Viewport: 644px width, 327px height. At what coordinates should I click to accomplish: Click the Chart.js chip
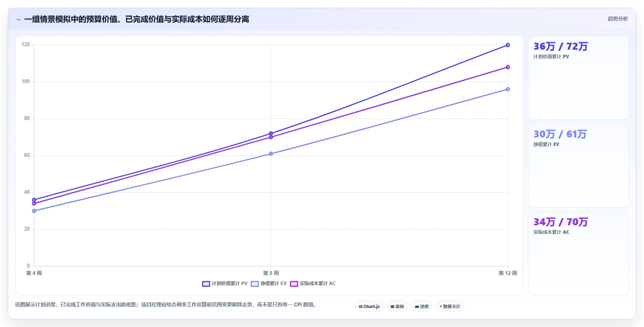click(x=369, y=306)
